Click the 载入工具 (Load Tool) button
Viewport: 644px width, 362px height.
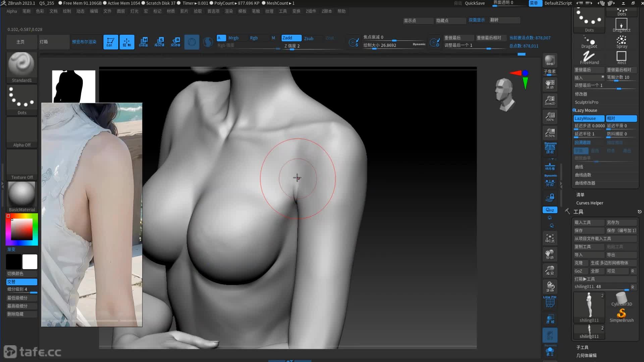(x=589, y=223)
